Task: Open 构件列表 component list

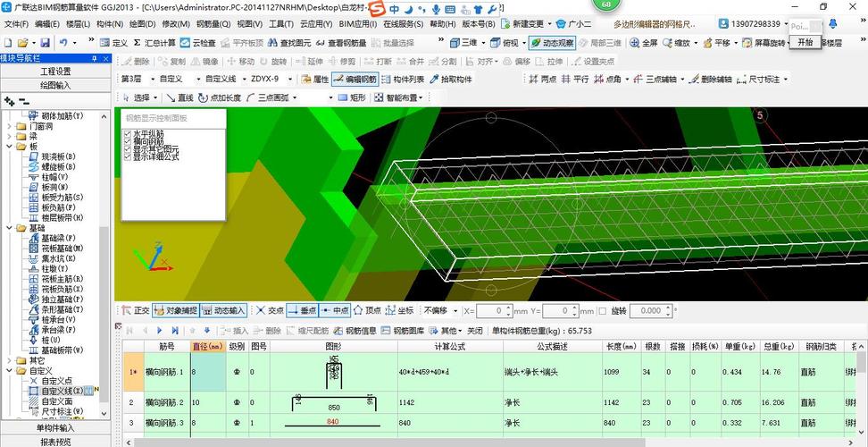Action: tap(403, 80)
